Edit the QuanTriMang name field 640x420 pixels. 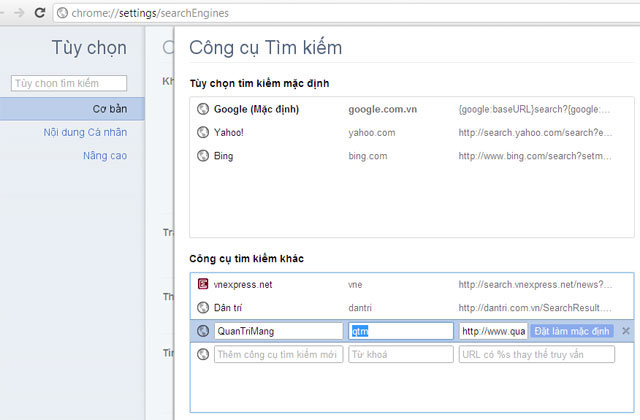(278, 331)
